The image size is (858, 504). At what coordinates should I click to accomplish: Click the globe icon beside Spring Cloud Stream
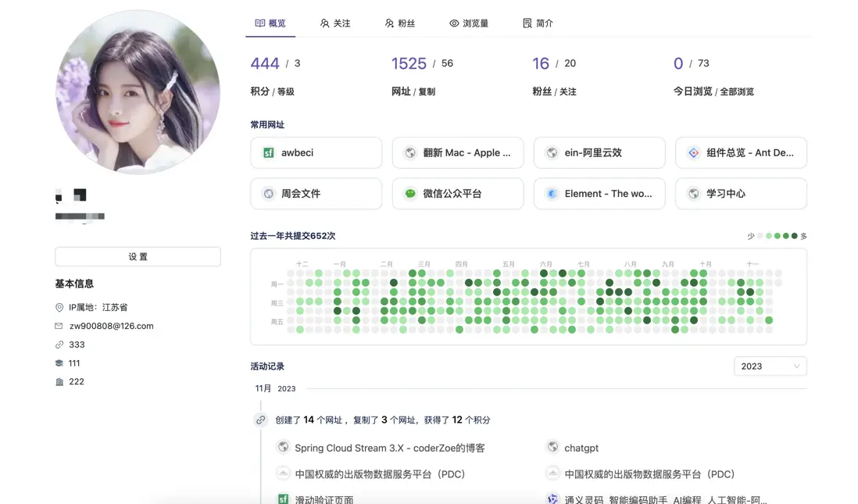click(x=283, y=447)
